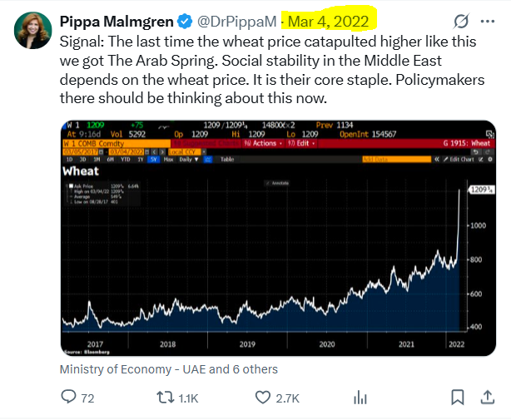Click the retweet icon
Viewport: 511px width, 420px height.
tap(166, 398)
